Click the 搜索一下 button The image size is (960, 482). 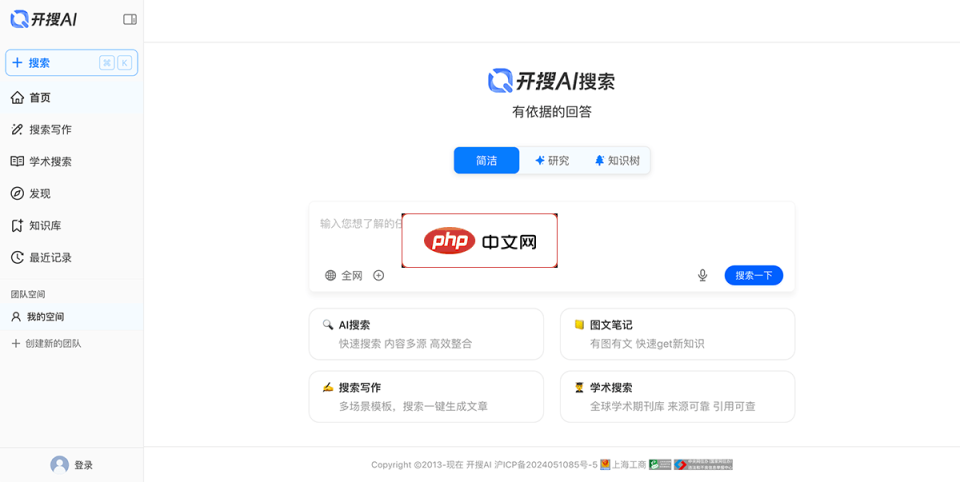coord(754,276)
